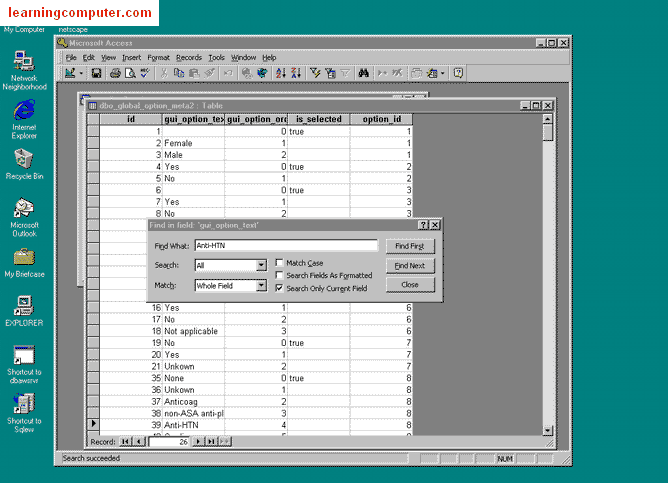
Task: Click the Copy toolbar icon
Action: (179, 73)
